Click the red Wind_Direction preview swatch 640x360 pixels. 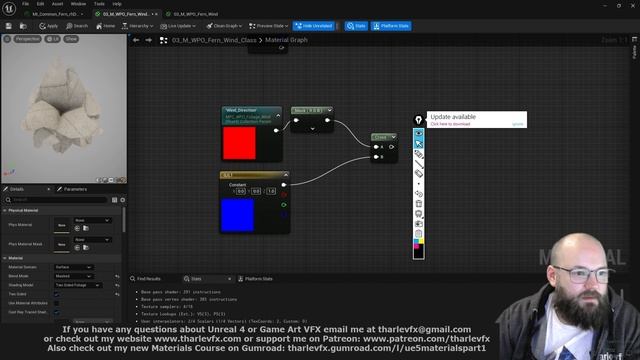pyautogui.click(x=239, y=143)
